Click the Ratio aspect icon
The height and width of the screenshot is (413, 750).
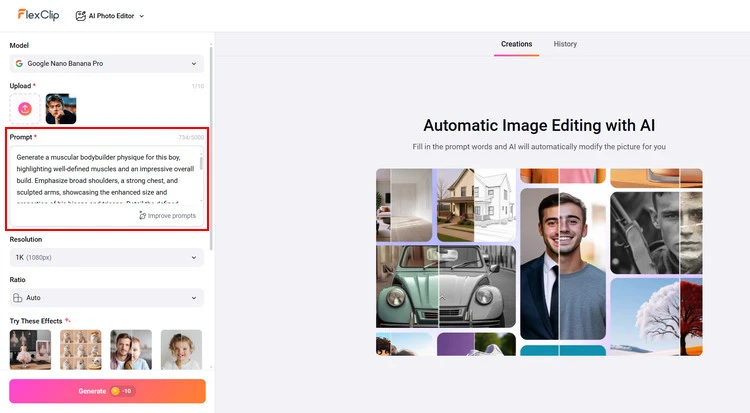19,298
